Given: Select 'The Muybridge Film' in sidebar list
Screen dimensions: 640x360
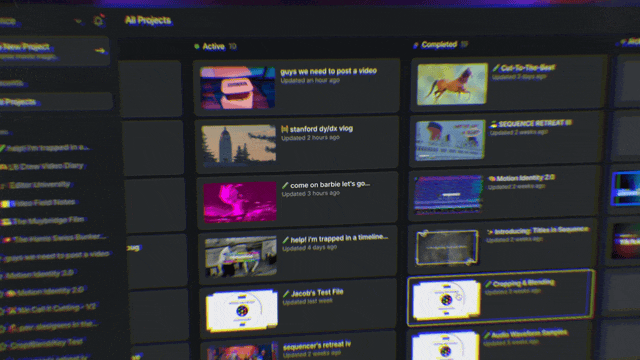Looking at the screenshot, I should [48, 221].
